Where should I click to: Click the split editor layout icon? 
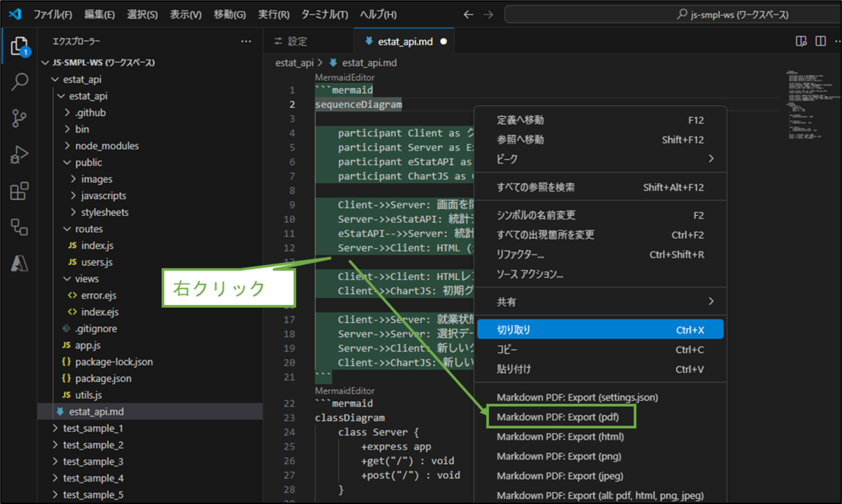(801, 41)
